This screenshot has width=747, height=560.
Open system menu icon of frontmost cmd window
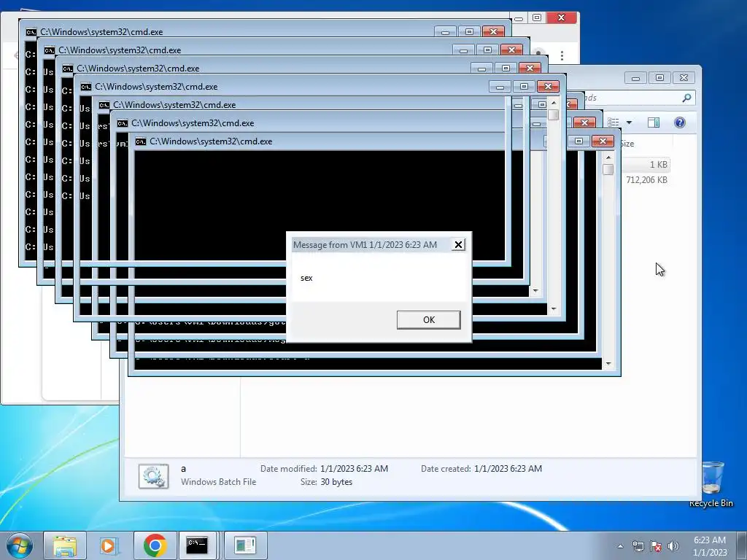141,141
